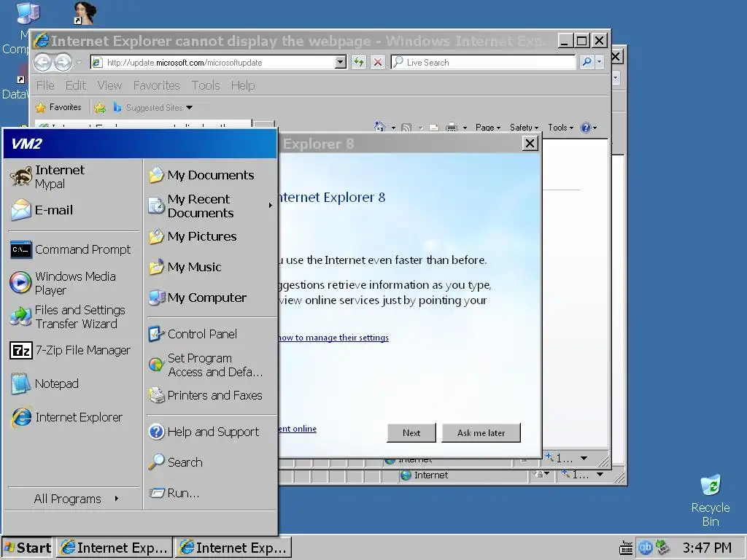
Task: Open the Help menu
Action: (243, 85)
